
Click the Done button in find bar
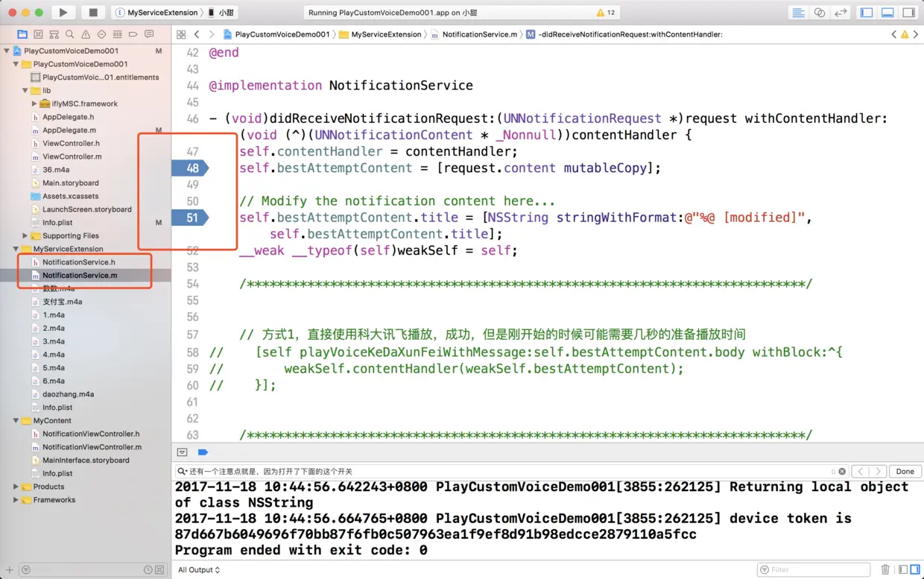point(905,472)
